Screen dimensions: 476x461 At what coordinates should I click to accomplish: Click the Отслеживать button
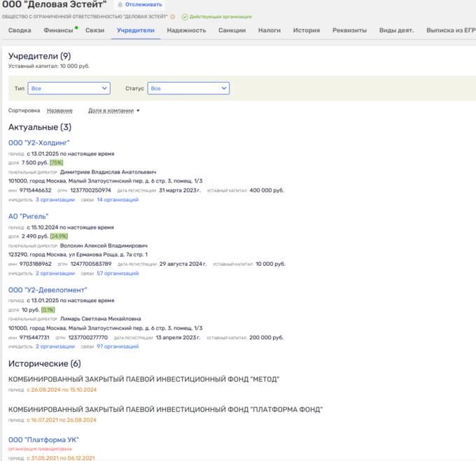[x=144, y=5]
